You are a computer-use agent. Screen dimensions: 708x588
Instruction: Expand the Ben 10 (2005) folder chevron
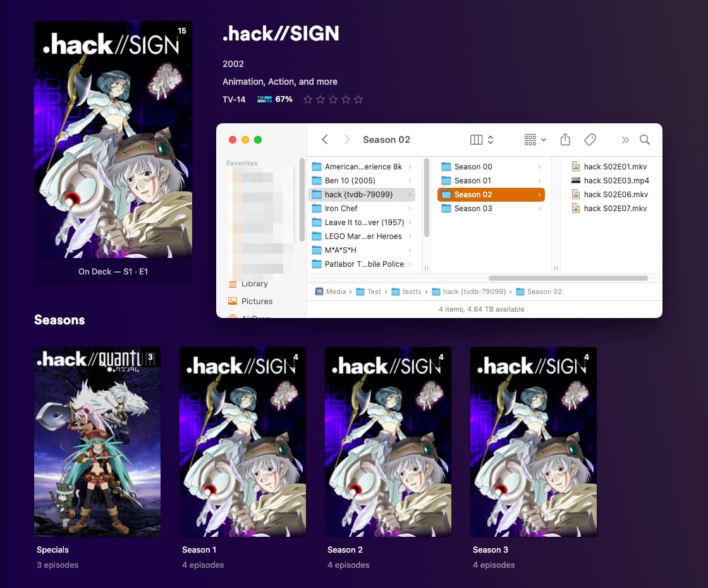(x=410, y=181)
